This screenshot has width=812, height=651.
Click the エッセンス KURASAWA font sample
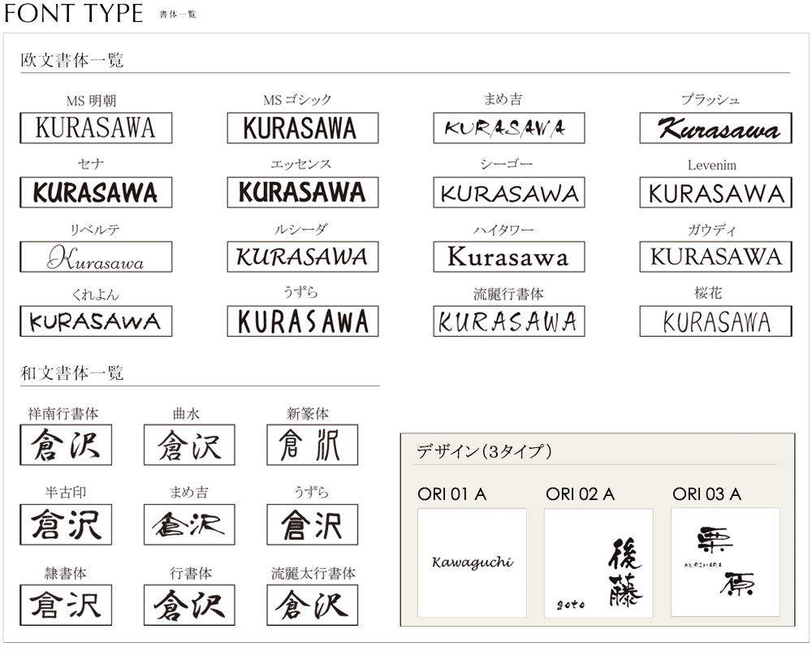pyautogui.click(x=302, y=192)
